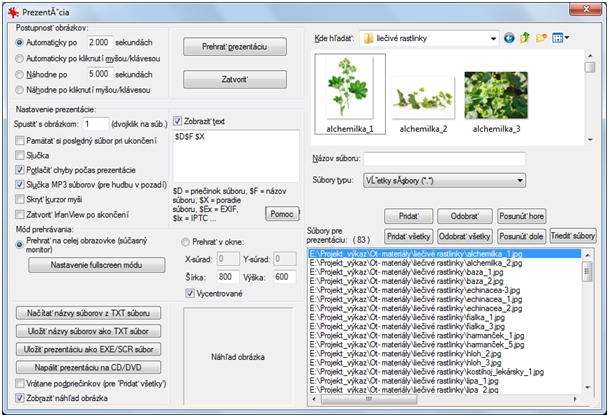Click thumbnail pane scrollbar down arrow
The height and width of the screenshot is (417, 609).
[x=590, y=140]
